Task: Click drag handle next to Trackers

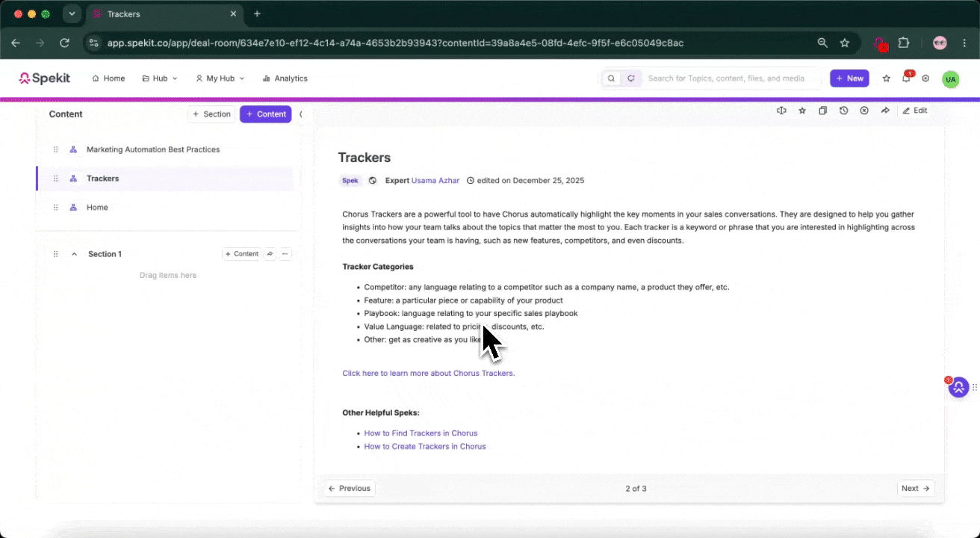Action: click(55, 179)
